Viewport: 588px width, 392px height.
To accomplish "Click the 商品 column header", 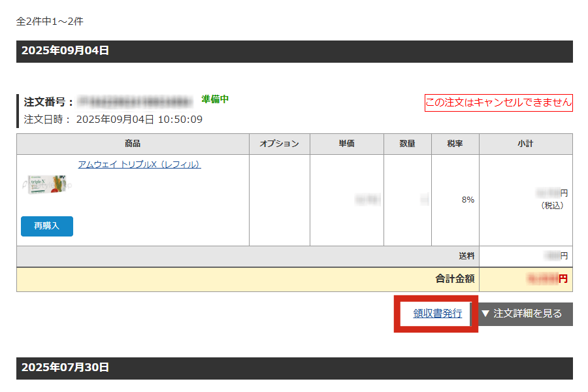I will click(133, 144).
